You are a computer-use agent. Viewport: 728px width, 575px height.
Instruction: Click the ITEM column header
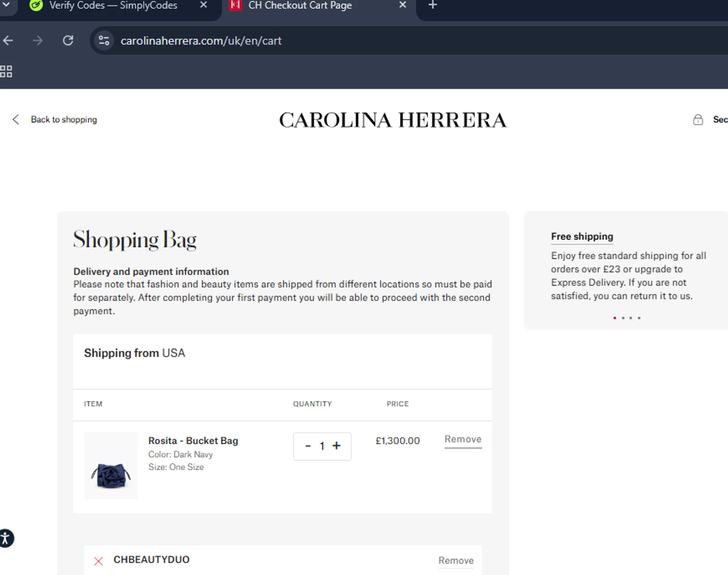pos(93,404)
